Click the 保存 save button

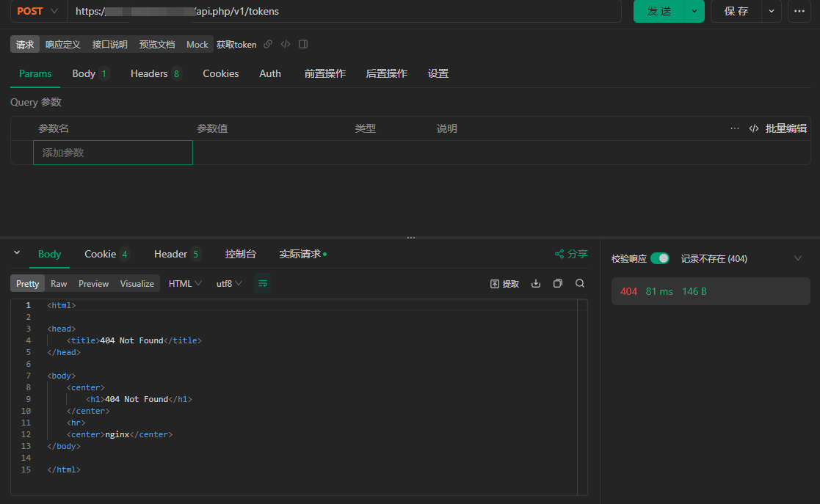click(736, 11)
